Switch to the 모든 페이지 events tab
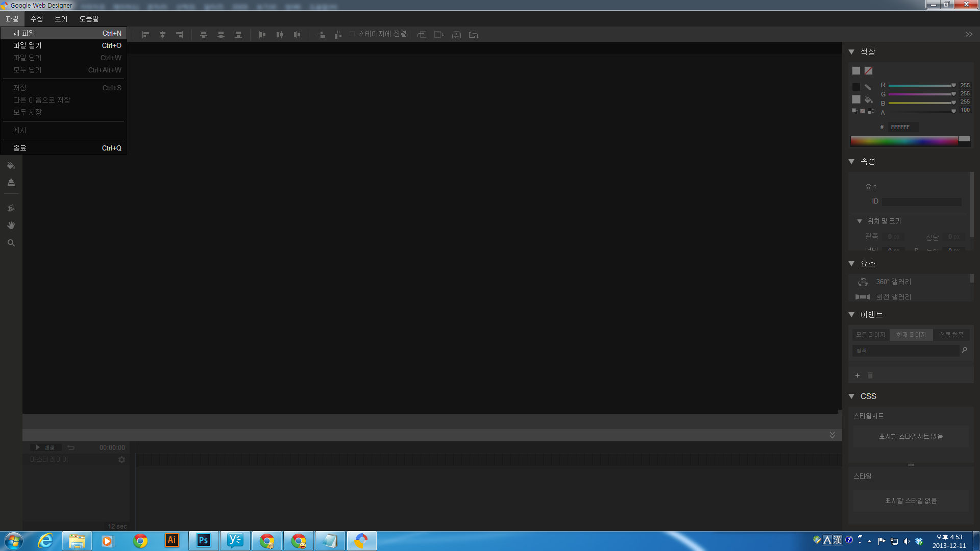Screen dimensions: 980x551 click(870, 335)
